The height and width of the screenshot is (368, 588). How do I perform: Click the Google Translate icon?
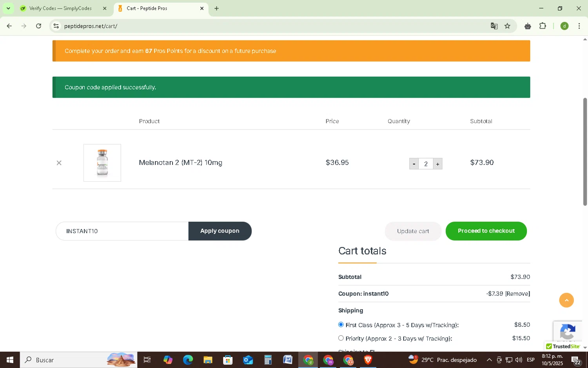pos(494,26)
